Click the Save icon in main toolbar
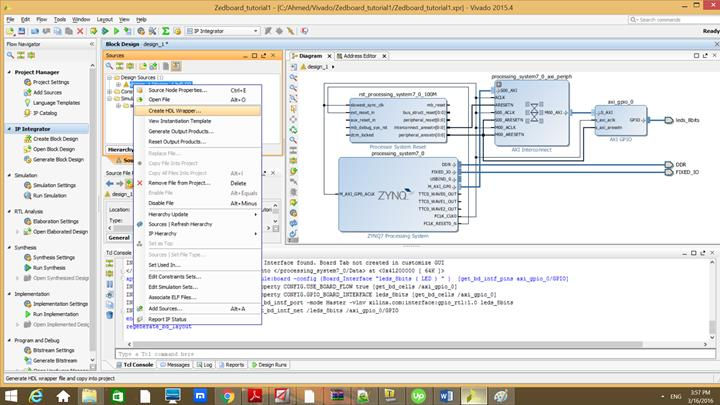 point(21,31)
